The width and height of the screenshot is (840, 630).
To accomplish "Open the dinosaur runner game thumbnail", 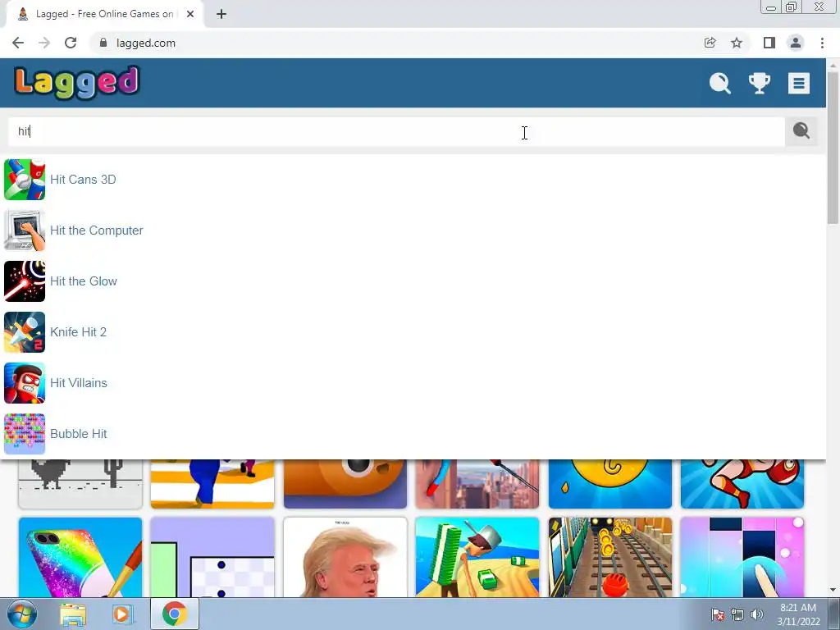I will (80, 484).
